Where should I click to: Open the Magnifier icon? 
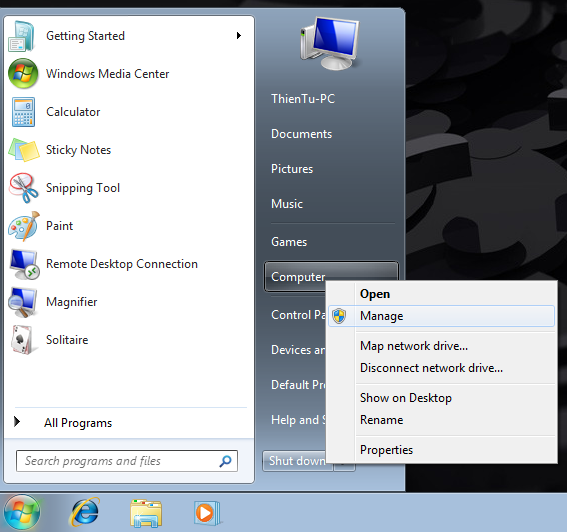23,302
